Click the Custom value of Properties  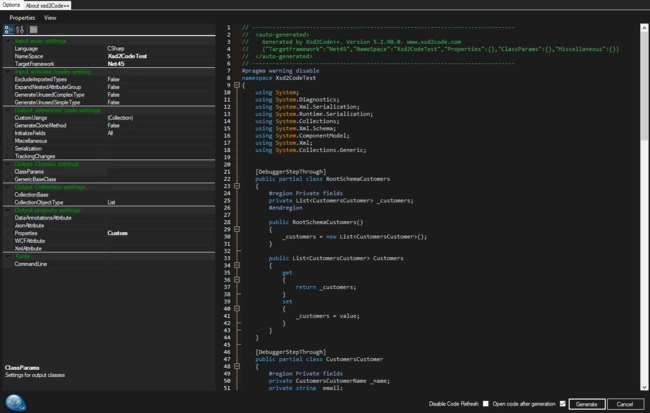[118, 233]
